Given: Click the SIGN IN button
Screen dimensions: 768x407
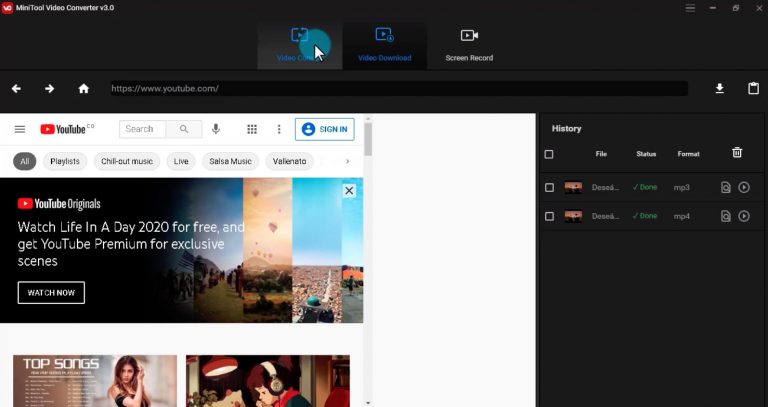Looking at the screenshot, I should pyautogui.click(x=324, y=129).
